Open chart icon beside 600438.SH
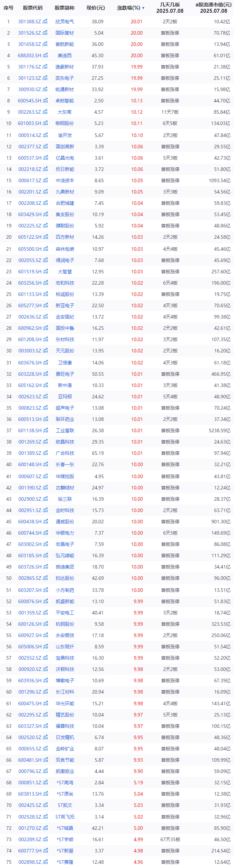 coord(45,522)
